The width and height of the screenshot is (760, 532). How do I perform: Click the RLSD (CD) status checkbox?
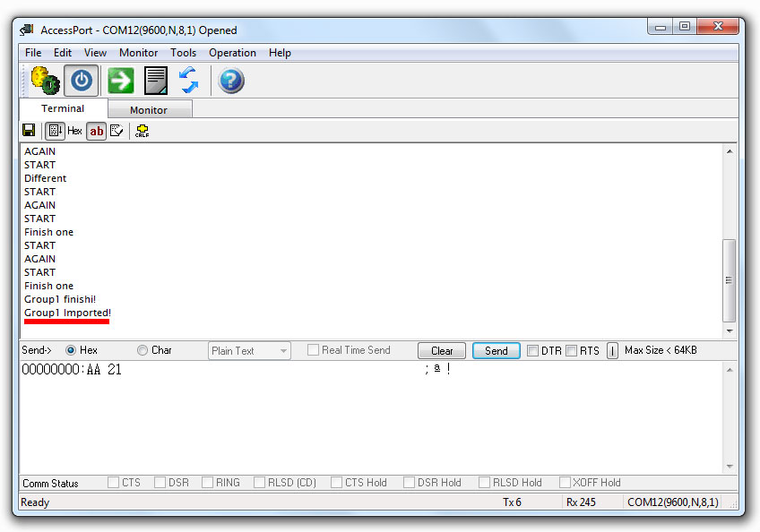[x=259, y=482]
